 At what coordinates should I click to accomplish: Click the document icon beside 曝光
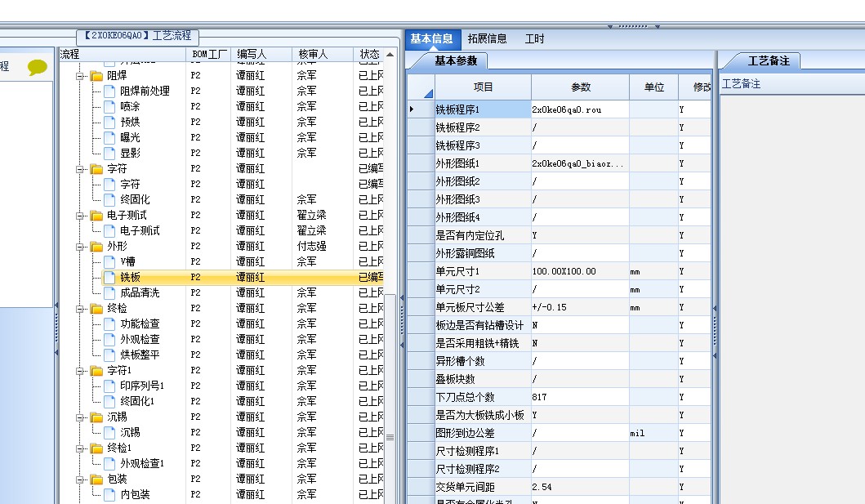pos(109,137)
